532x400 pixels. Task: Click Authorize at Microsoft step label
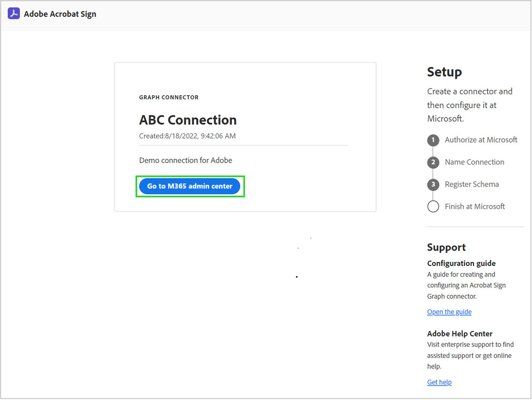(x=481, y=140)
